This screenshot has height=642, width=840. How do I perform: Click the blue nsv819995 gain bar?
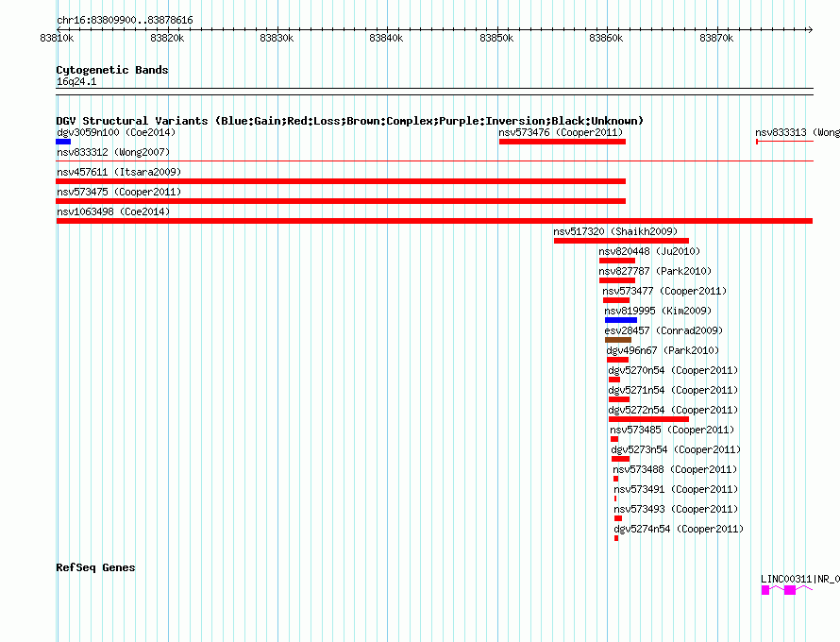[x=621, y=320]
